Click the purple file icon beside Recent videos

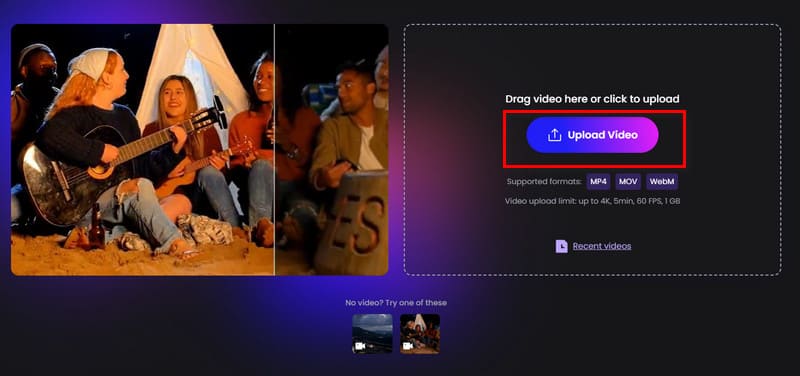click(x=561, y=246)
